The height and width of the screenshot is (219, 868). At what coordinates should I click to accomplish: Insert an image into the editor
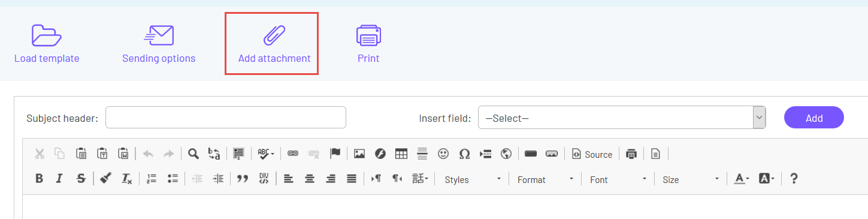point(359,154)
